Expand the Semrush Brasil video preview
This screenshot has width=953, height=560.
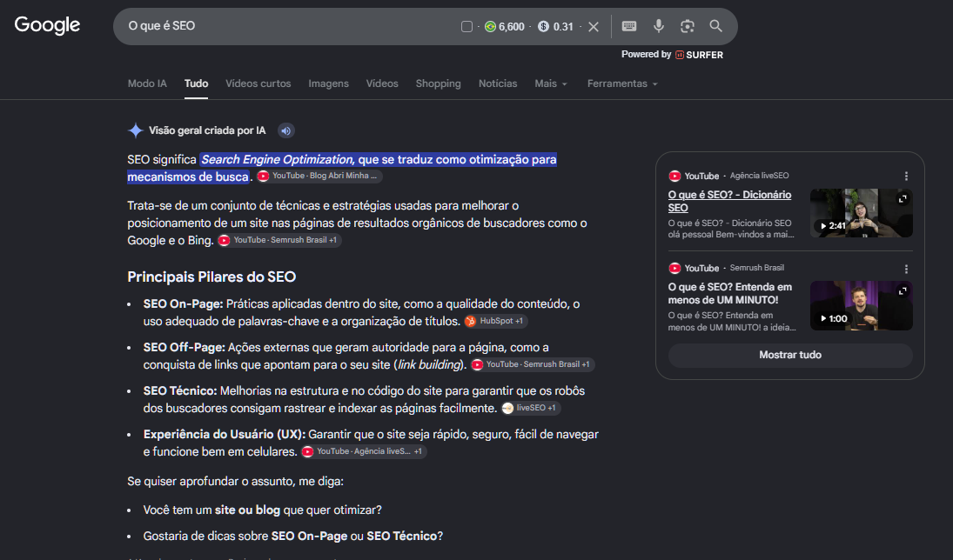coord(903,291)
